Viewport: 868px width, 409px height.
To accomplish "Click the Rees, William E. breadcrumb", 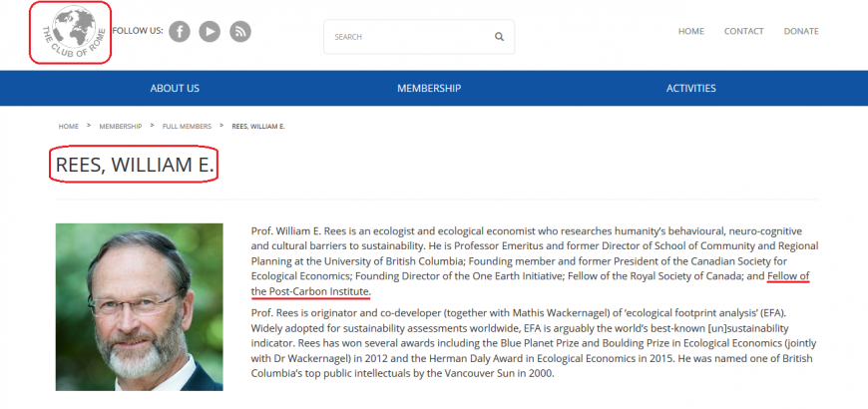I will coord(258,126).
